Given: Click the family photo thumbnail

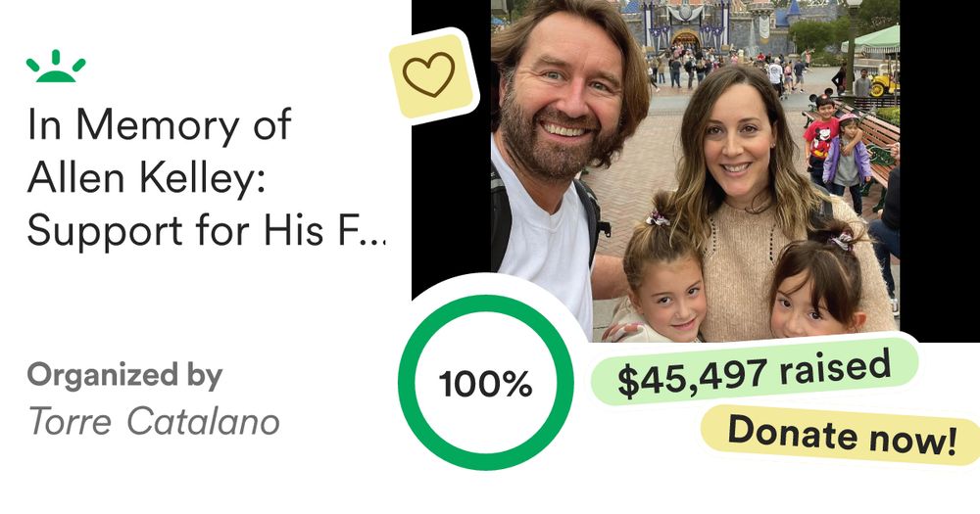Looking at the screenshot, I should [695, 170].
